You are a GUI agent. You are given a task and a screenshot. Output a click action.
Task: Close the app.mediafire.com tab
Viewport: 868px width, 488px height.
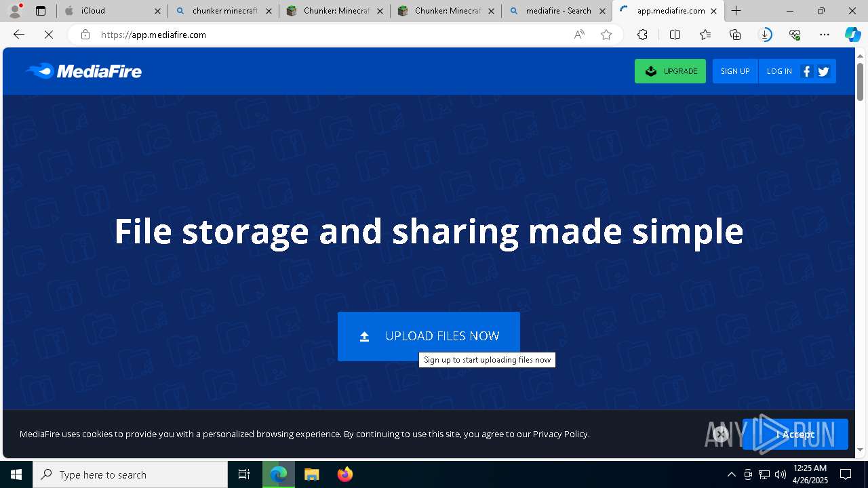(x=713, y=11)
